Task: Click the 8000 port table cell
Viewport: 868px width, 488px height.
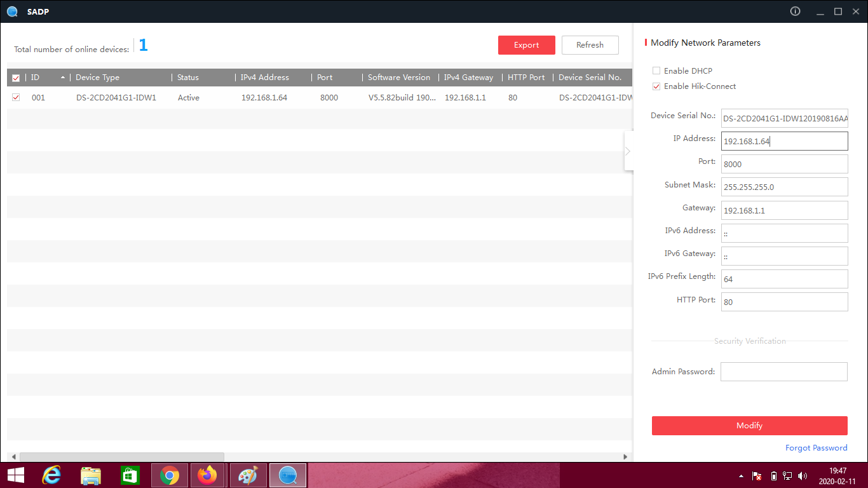Action: 329,98
